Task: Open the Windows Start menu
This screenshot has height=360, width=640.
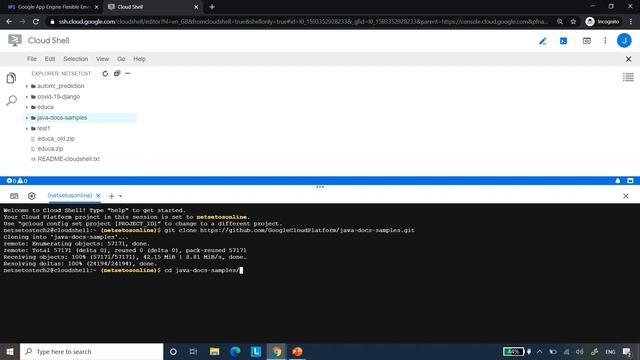Action: point(10,351)
